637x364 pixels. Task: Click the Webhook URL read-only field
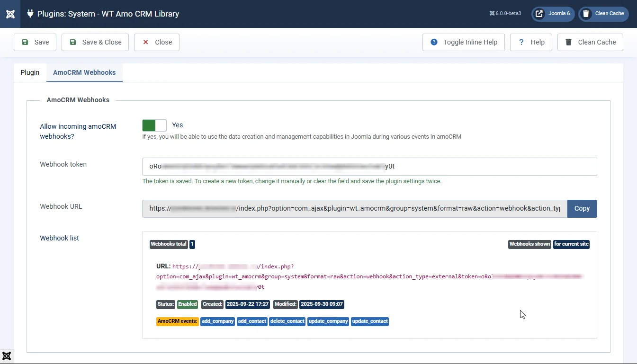[x=354, y=209]
